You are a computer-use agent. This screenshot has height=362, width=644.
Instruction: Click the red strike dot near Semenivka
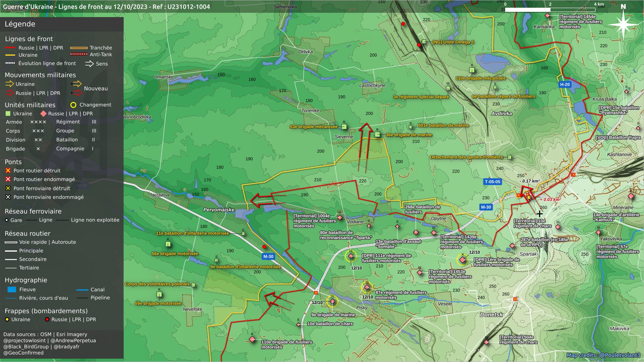[403, 24]
